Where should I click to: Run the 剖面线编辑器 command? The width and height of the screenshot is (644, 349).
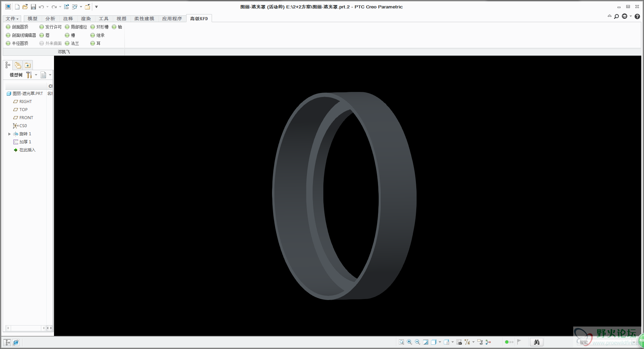click(21, 35)
